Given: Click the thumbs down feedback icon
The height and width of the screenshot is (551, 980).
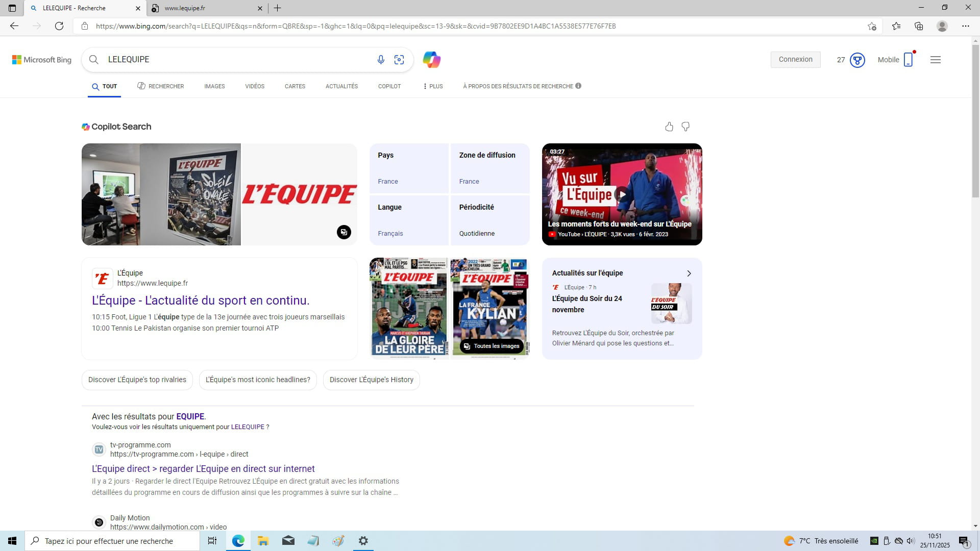Looking at the screenshot, I should (685, 127).
